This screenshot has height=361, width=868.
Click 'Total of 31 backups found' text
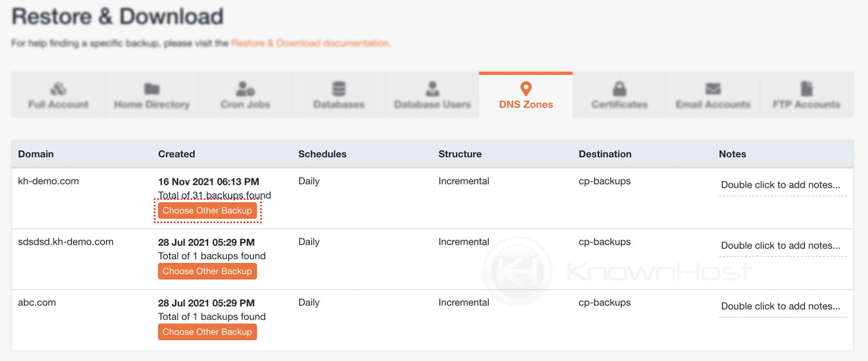click(x=215, y=195)
